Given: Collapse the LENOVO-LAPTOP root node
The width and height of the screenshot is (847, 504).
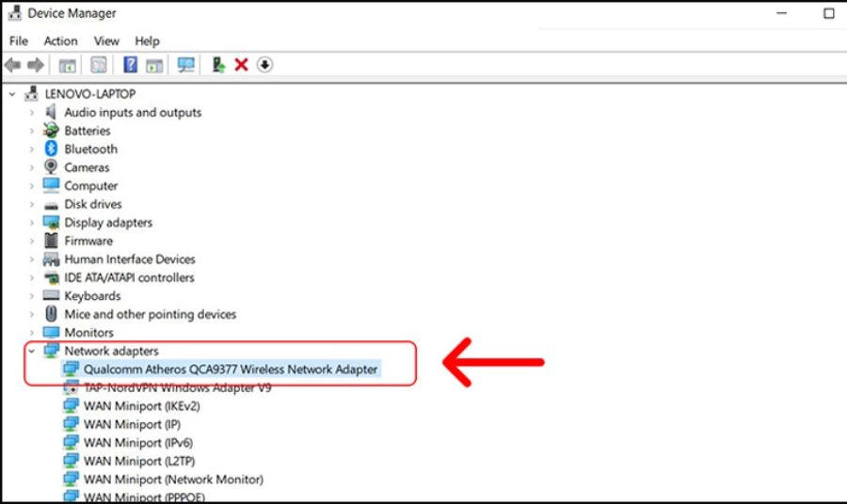Looking at the screenshot, I should click(x=12, y=94).
